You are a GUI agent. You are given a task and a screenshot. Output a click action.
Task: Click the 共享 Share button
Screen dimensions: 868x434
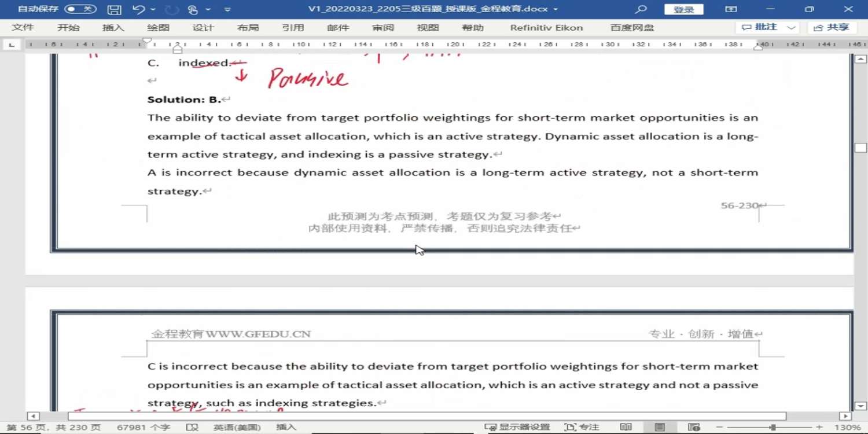coord(833,28)
